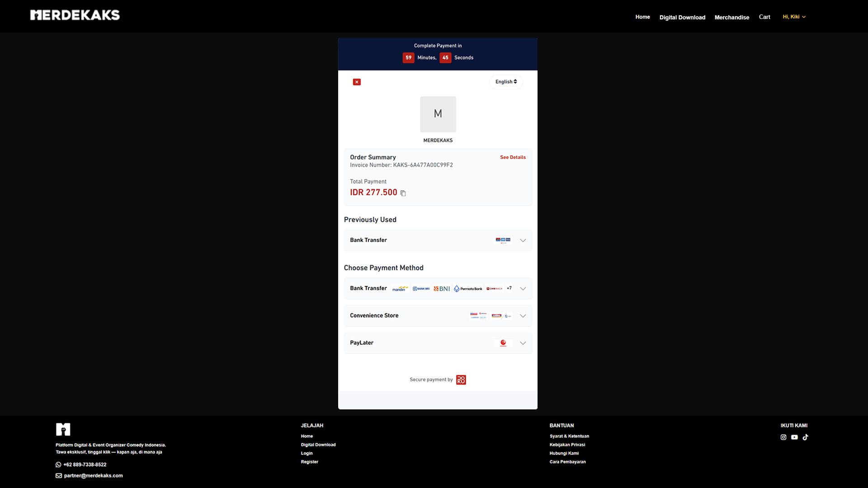Image resolution: width=868 pixels, height=488 pixels.
Task: Open Merchandise in the top navigation
Action: click(732, 17)
